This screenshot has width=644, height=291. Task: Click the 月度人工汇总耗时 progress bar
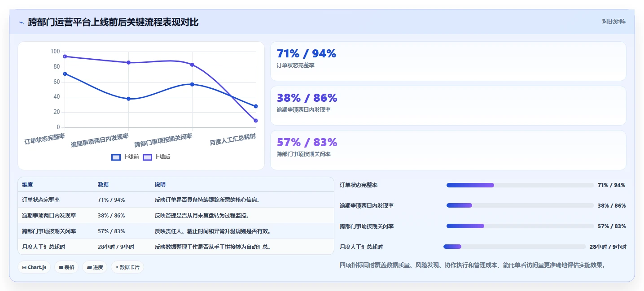(x=515, y=247)
